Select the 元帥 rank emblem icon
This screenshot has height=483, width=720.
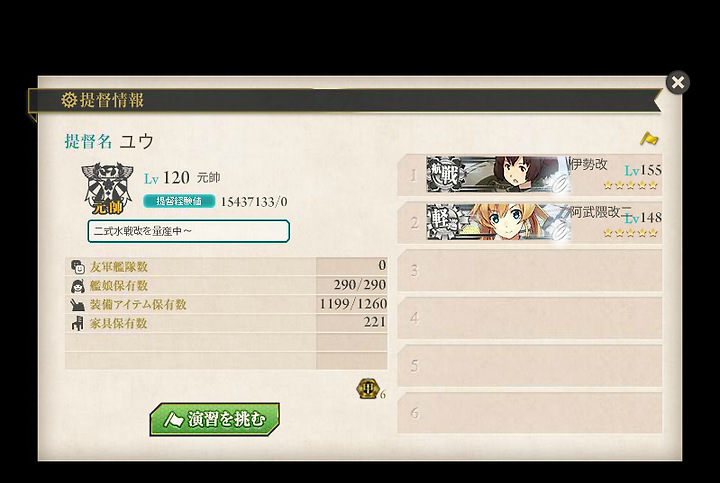click(107, 189)
